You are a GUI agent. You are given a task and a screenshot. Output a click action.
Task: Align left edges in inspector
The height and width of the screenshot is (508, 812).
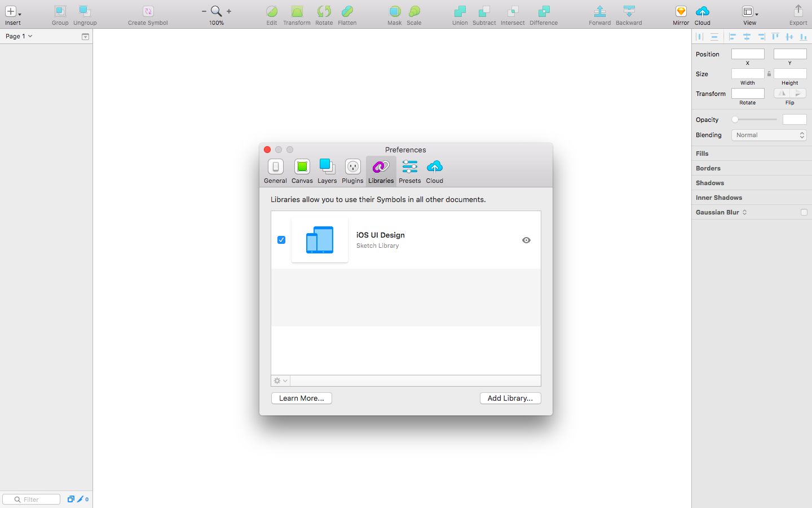coord(732,37)
